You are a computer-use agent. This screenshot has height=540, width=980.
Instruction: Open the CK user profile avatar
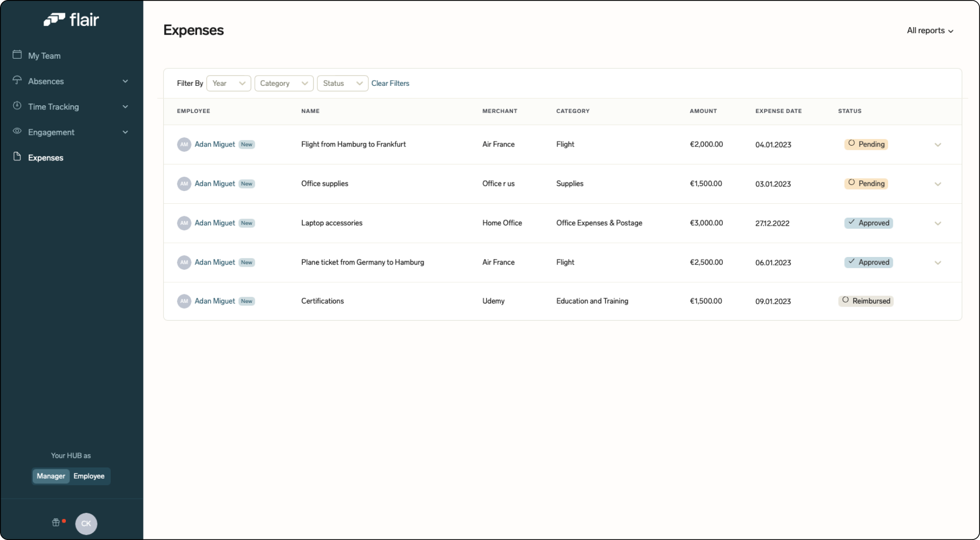86,524
